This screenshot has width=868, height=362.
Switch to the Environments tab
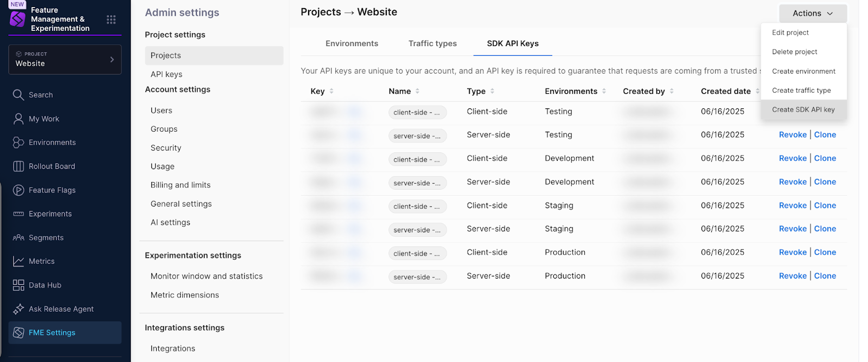(x=352, y=43)
